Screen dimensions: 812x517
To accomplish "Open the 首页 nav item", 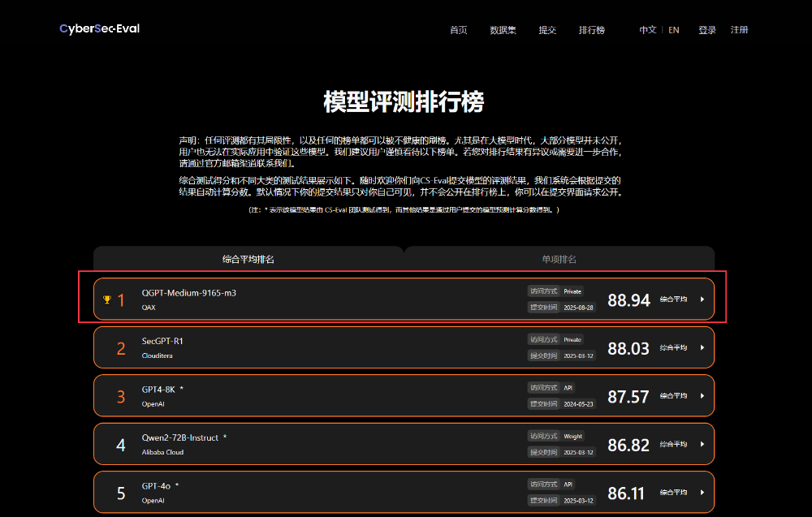I will (x=458, y=30).
